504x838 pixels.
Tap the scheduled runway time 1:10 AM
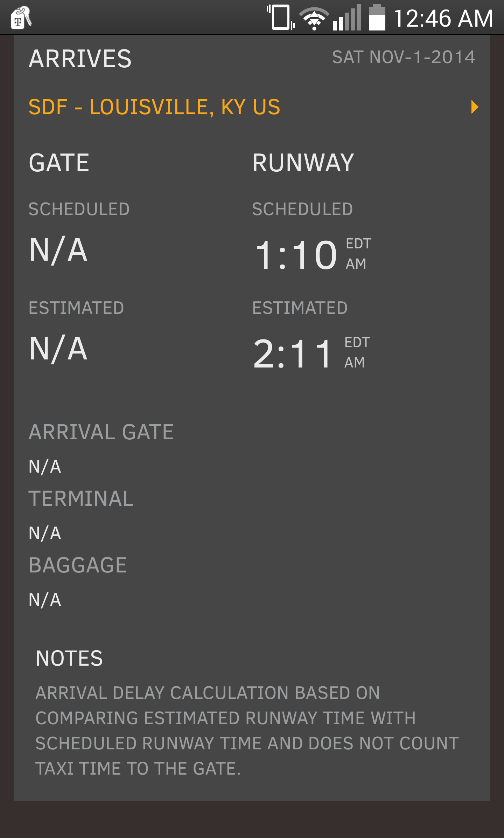[x=312, y=255]
